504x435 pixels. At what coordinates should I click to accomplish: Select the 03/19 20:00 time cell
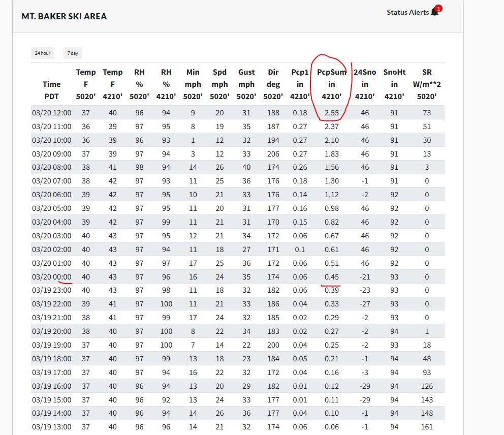click(51, 331)
